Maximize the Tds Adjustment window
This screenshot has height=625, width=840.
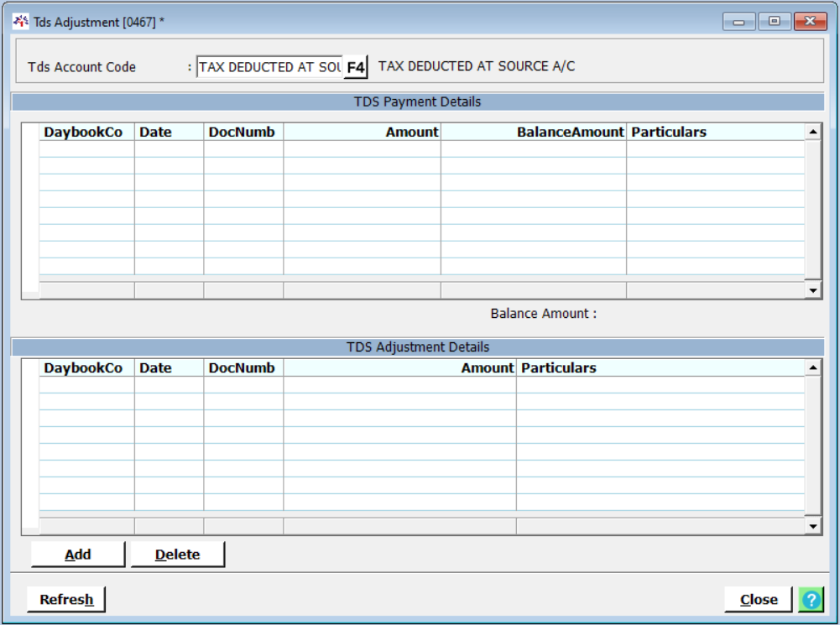(x=774, y=22)
